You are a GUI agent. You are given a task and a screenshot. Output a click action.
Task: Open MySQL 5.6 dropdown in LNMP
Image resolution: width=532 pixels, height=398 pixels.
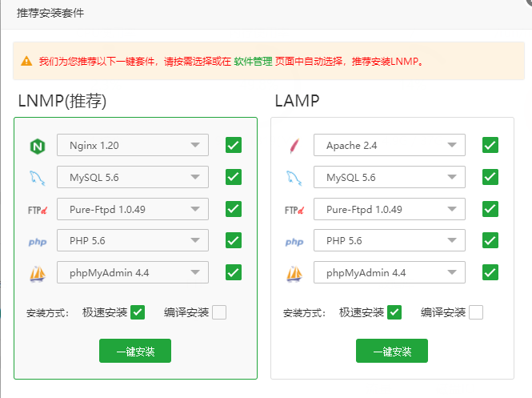[x=133, y=177]
